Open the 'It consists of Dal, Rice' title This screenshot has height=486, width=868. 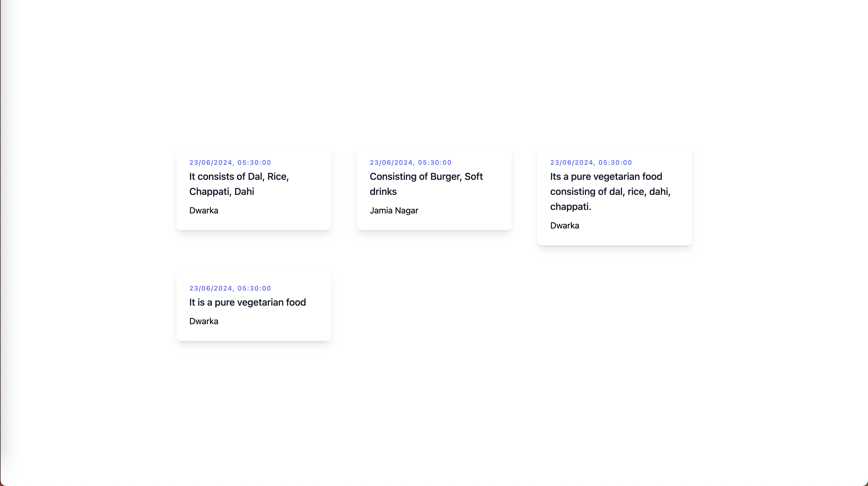coord(239,177)
